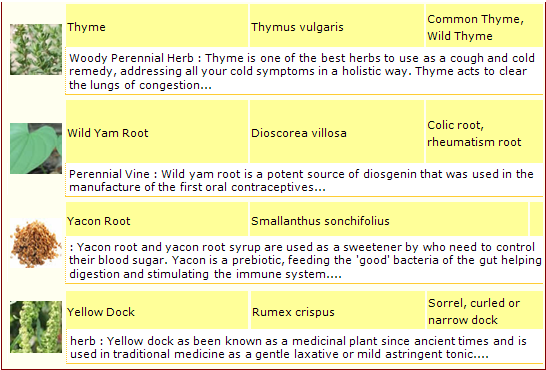
Task: Open the Yacon Root thumbnail image
Action: [36, 243]
